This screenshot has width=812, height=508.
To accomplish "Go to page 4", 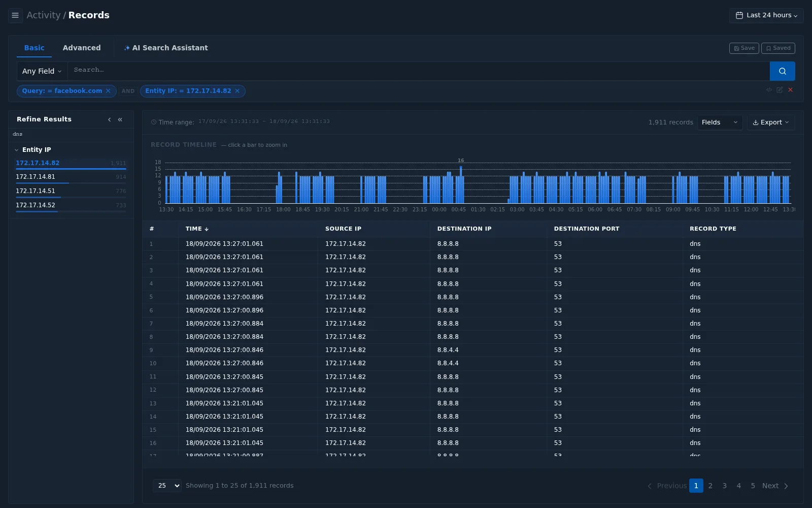I will 739,486.
